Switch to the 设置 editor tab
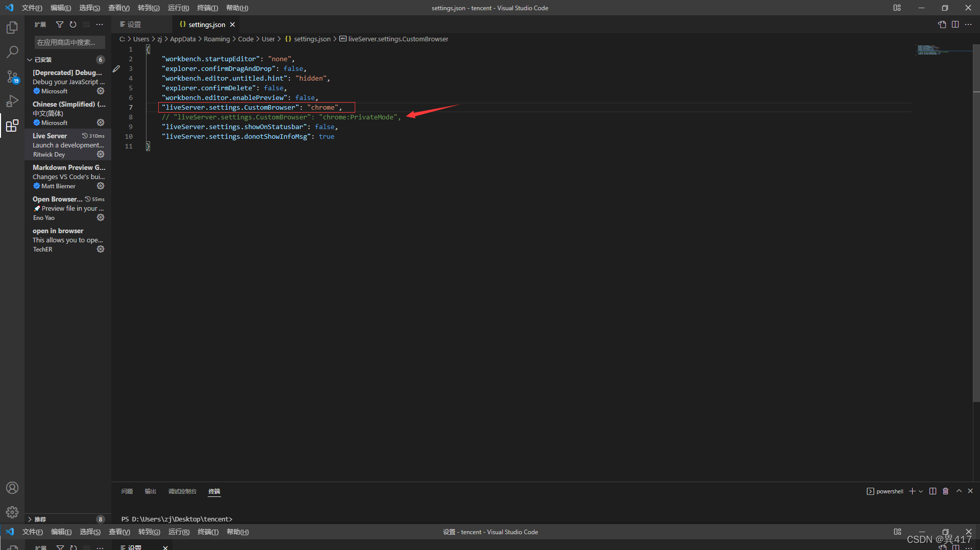Image resolution: width=980 pixels, height=550 pixels. (142, 24)
